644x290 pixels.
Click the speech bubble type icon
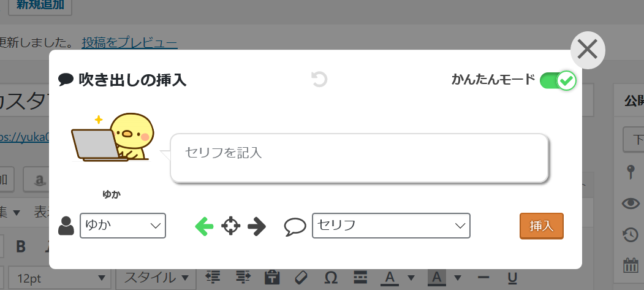(x=295, y=227)
